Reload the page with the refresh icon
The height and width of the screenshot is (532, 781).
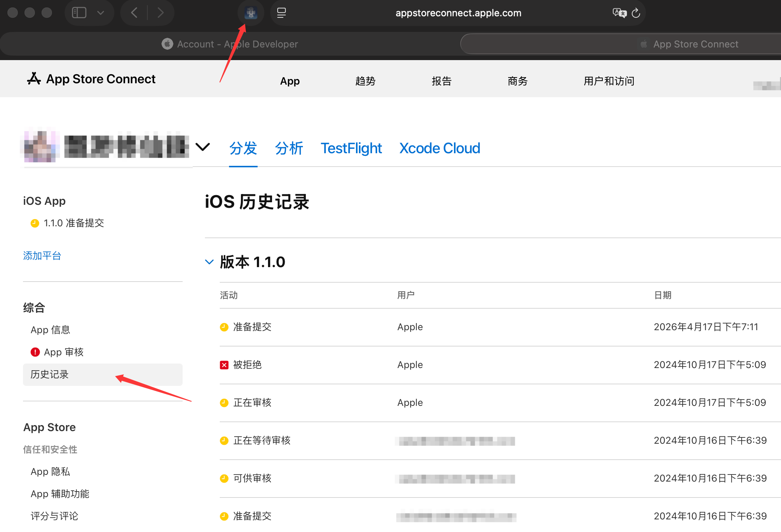click(x=636, y=13)
